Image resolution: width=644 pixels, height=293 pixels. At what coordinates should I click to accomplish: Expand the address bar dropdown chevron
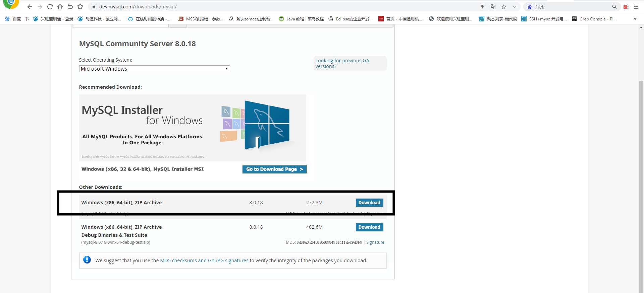point(515,7)
